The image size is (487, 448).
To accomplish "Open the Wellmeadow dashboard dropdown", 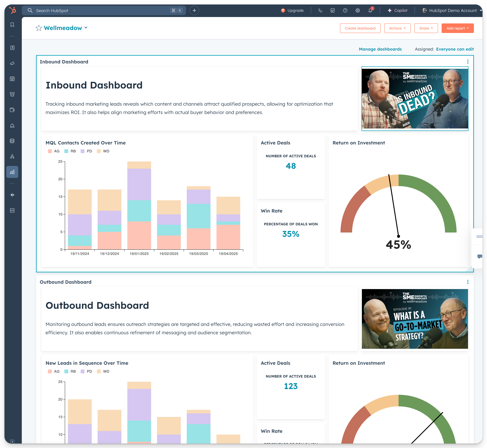I will [66, 28].
